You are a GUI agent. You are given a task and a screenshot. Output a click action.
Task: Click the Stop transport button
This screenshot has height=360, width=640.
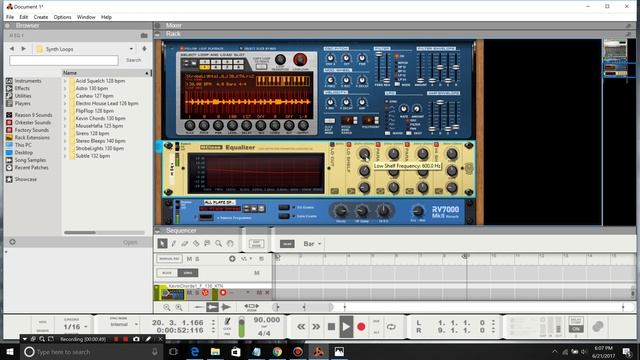click(331, 327)
